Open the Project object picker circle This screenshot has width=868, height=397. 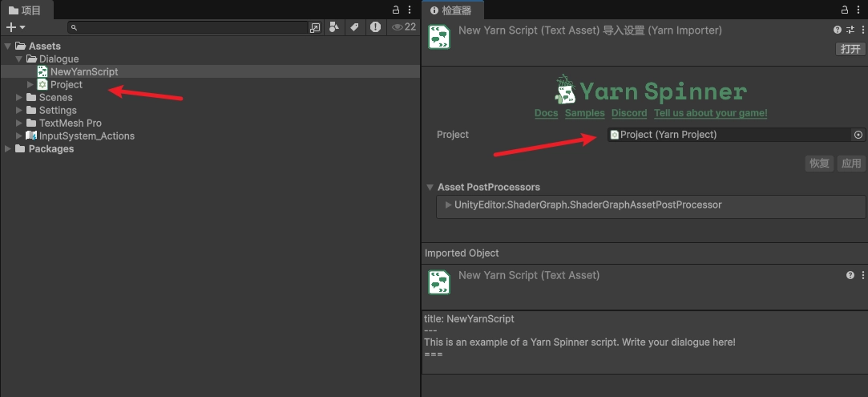(x=858, y=135)
